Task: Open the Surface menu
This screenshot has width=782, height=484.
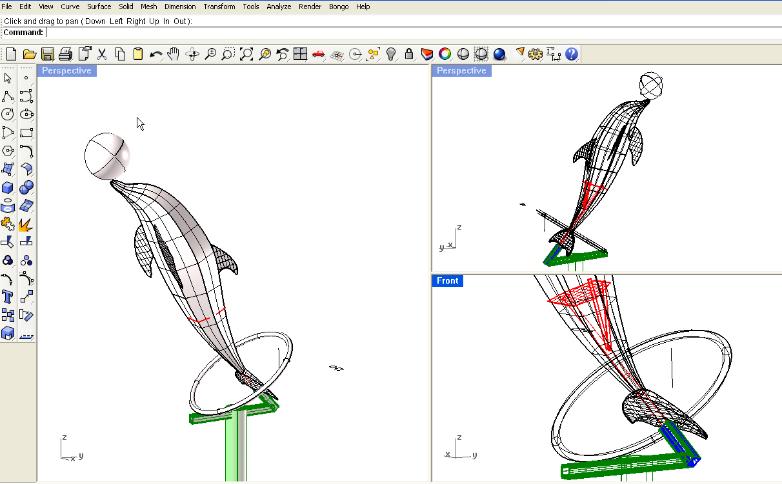Action: (x=99, y=7)
